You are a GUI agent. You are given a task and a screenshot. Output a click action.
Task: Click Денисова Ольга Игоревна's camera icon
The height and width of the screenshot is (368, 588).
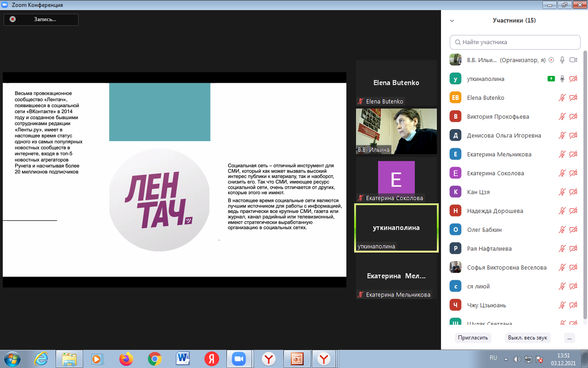[x=573, y=135]
